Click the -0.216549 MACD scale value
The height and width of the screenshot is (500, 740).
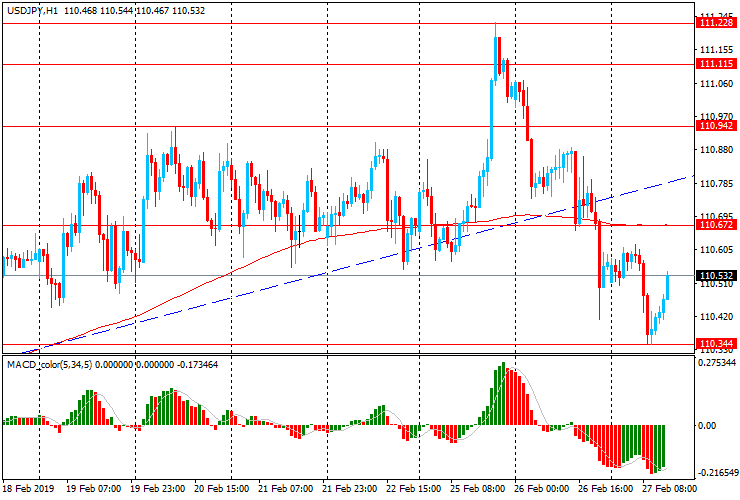click(717, 473)
